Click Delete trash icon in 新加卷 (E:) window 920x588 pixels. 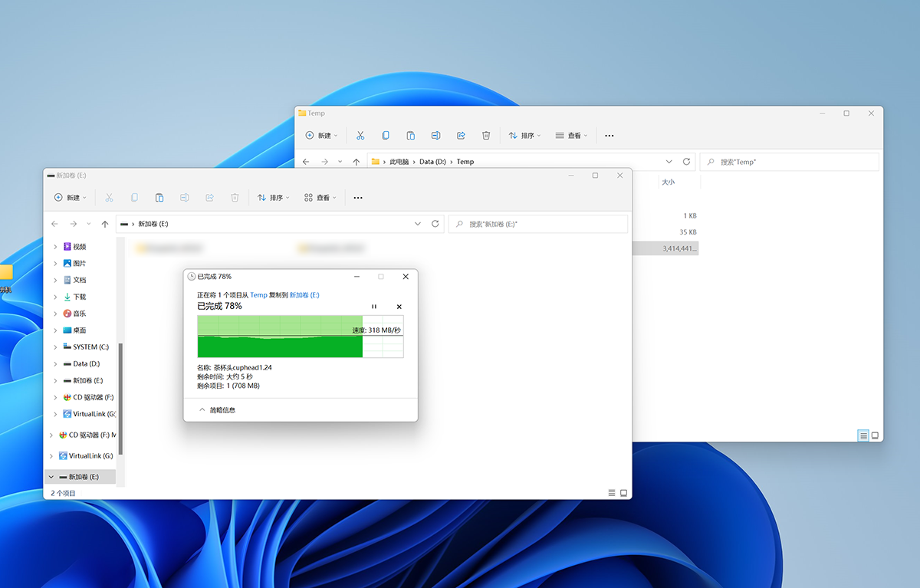coord(235,198)
